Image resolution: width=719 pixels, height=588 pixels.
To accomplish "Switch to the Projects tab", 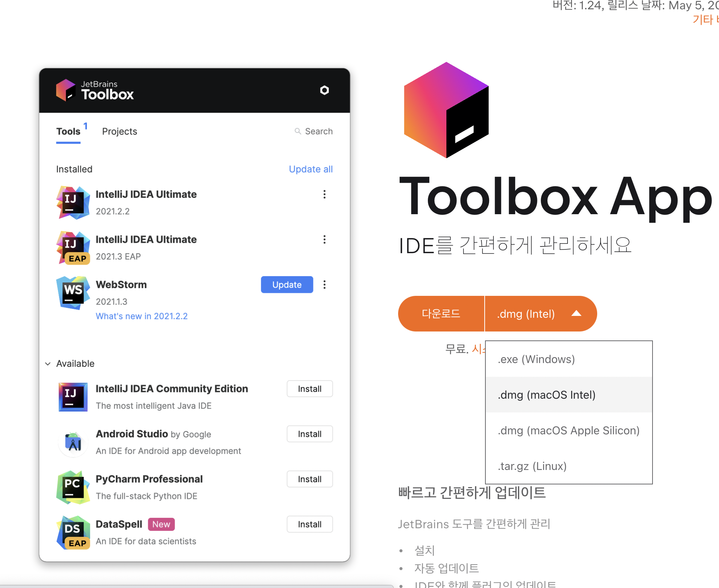I will click(x=119, y=131).
